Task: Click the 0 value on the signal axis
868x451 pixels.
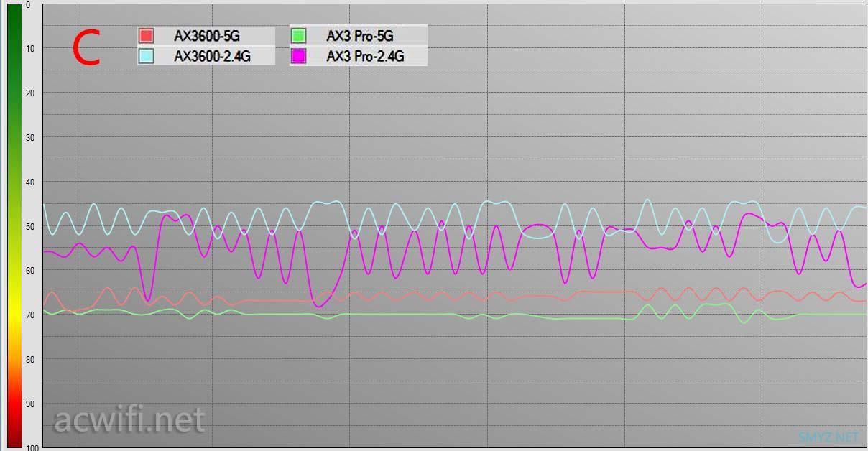Action: tap(28, 5)
